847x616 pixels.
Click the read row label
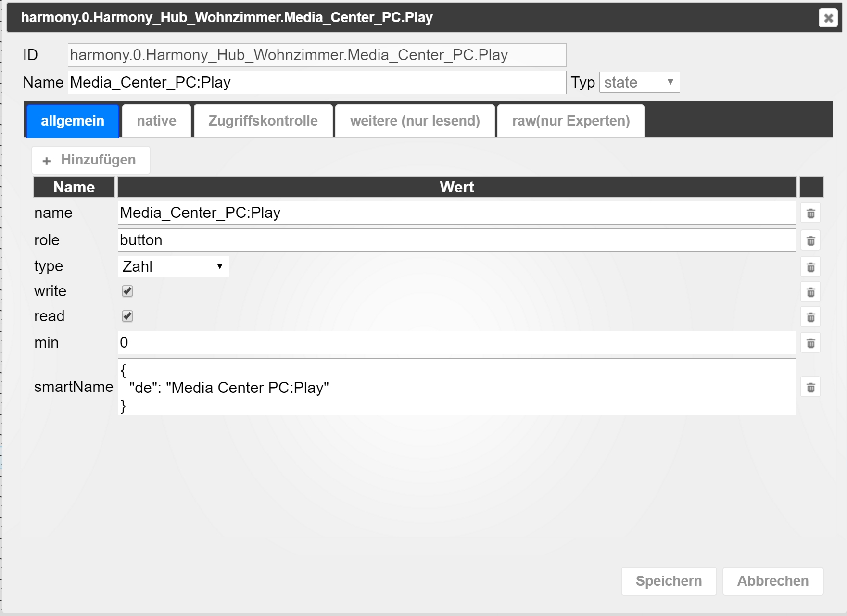pyautogui.click(x=49, y=316)
